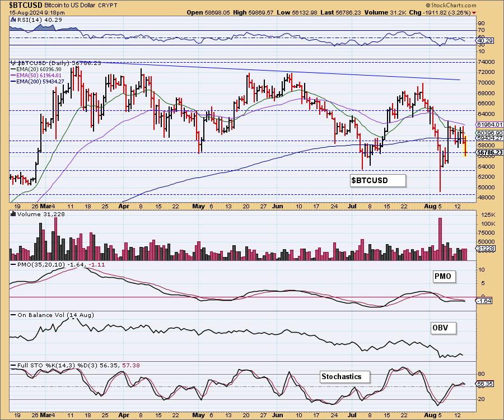Viewport: 504px width, 420px height.
Task: Click the 48000 price axis label
Action: pos(486,197)
